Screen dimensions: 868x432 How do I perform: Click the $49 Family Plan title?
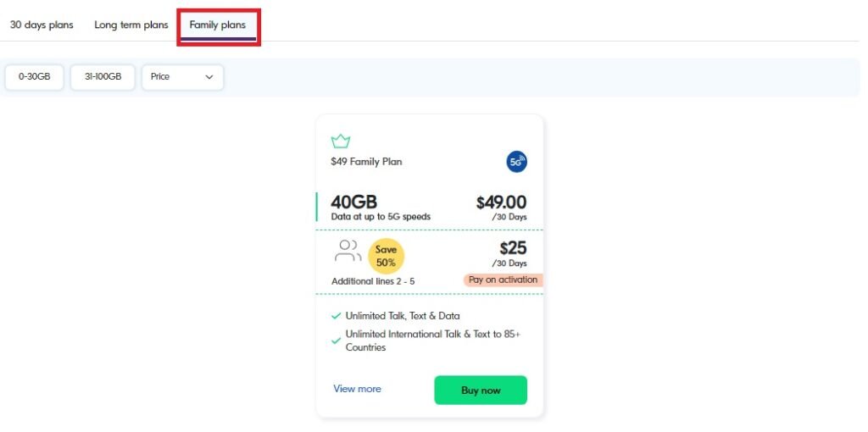click(366, 162)
